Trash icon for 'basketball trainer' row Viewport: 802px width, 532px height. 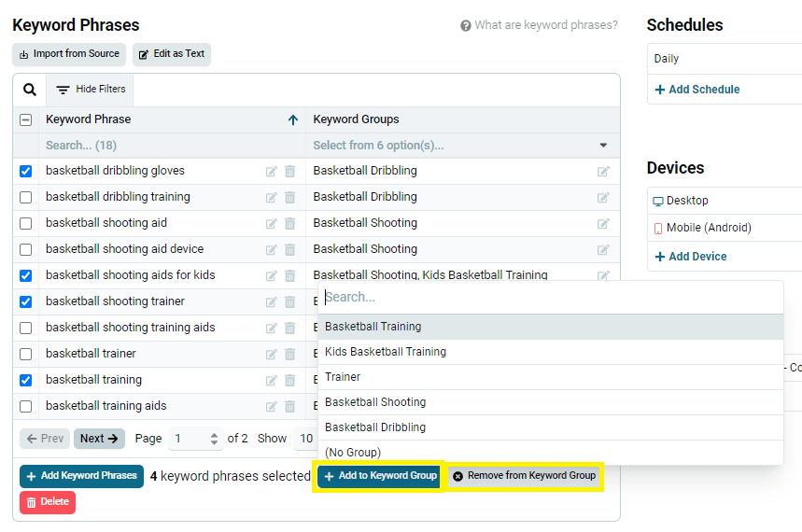click(x=290, y=354)
